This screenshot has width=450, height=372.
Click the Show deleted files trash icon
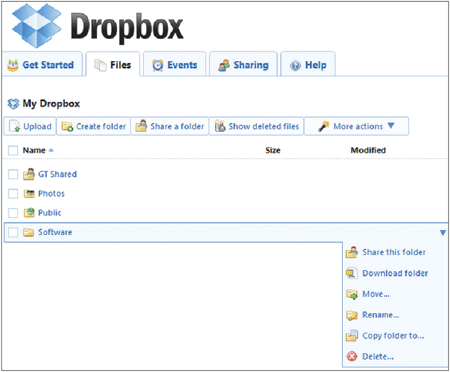(x=220, y=126)
